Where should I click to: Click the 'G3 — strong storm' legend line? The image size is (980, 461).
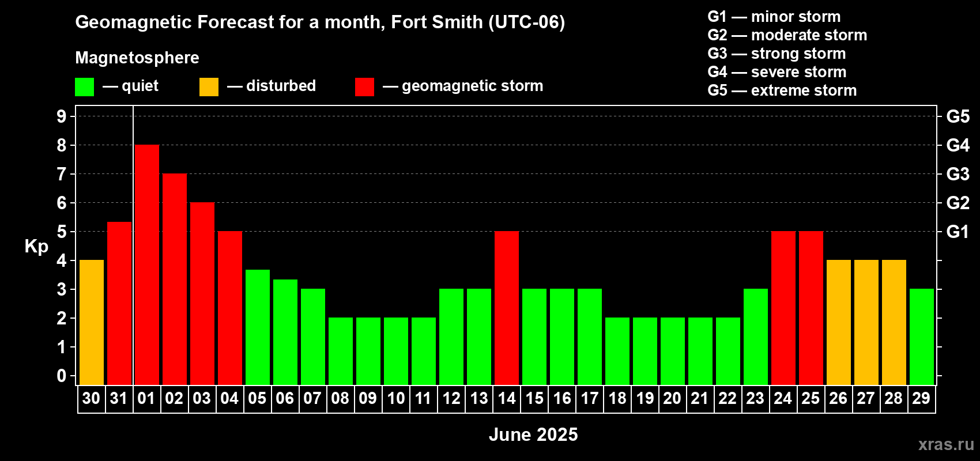(x=777, y=54)
